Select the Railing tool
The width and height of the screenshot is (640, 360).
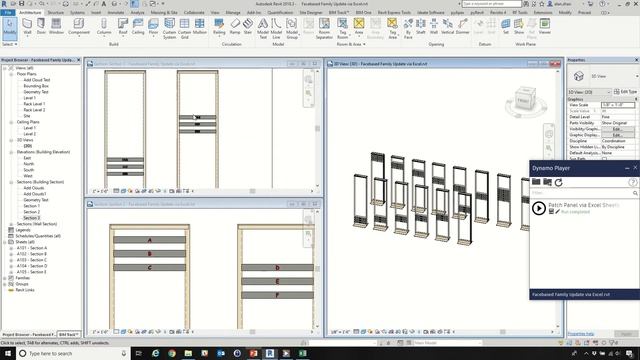click(x=219, y=26)
